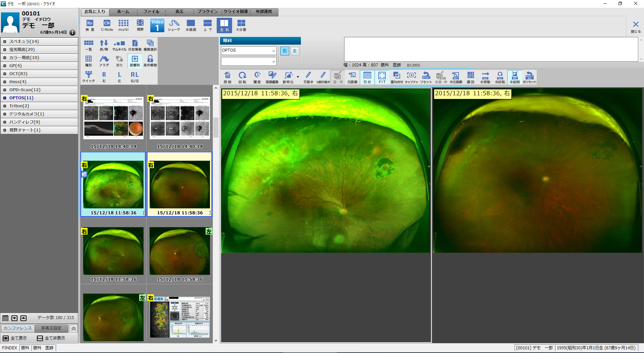
Task: Open the empty dropdown below OPTOS
Action: [273, 61]
